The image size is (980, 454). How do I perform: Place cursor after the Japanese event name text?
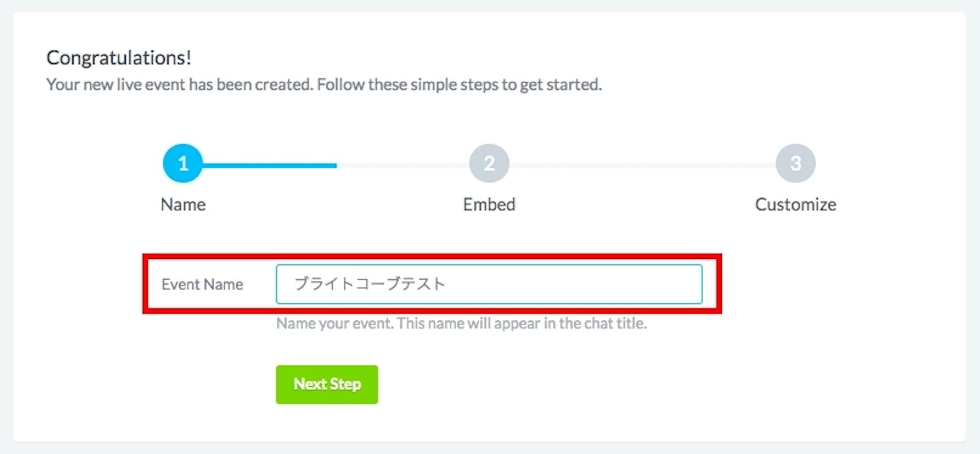[447, 284]
